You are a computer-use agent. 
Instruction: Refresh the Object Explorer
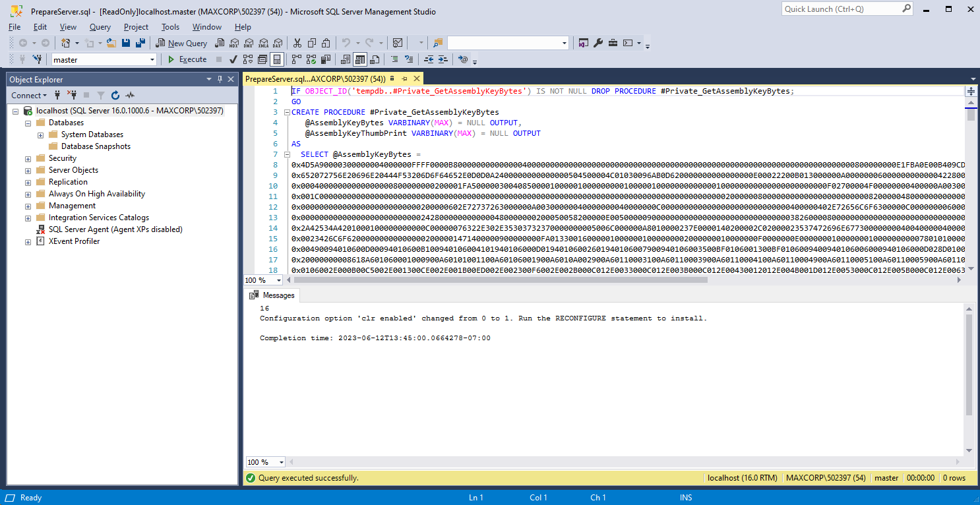click(115, 95)
